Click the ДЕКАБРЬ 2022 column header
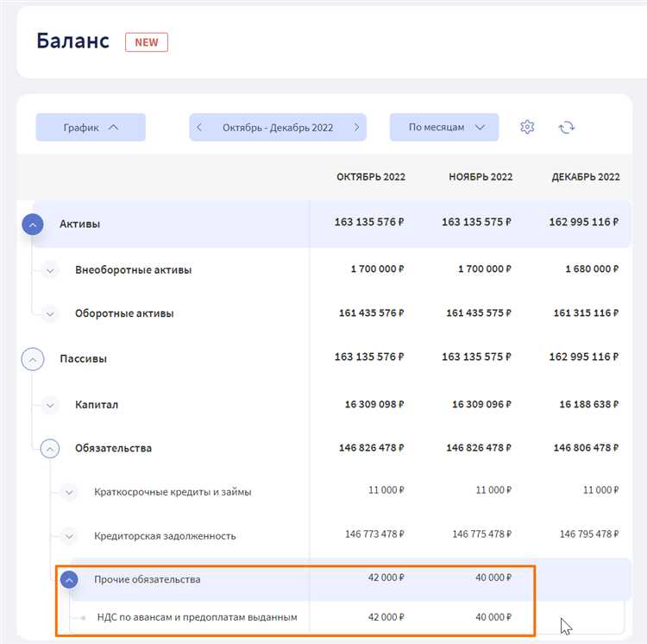 point(585,177)
